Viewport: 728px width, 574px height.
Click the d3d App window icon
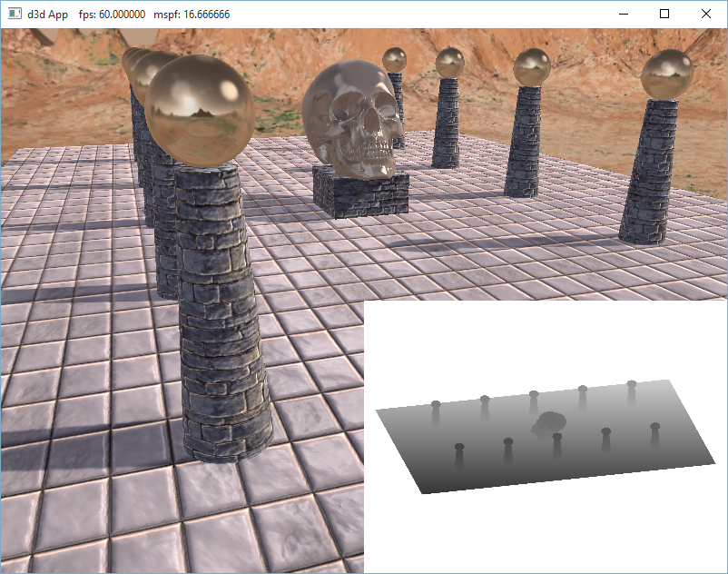click(x=15, y=15)
